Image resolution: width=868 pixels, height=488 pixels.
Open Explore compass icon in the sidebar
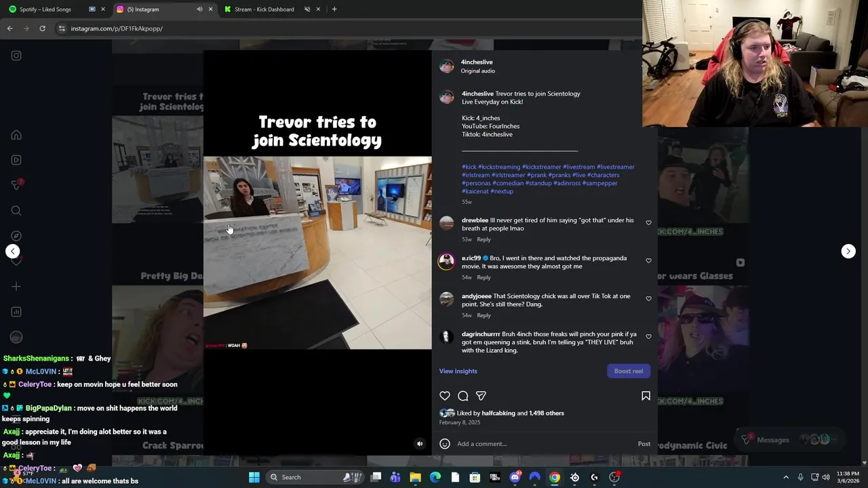click(16, 236)
